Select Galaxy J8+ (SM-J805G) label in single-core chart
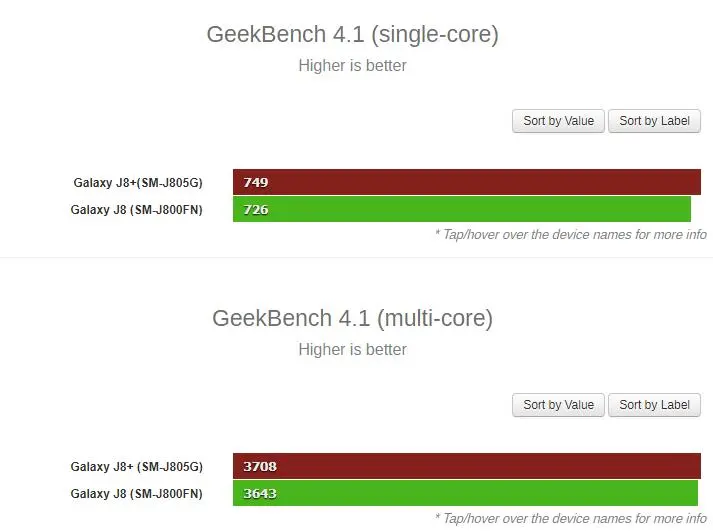 [138, 183]
